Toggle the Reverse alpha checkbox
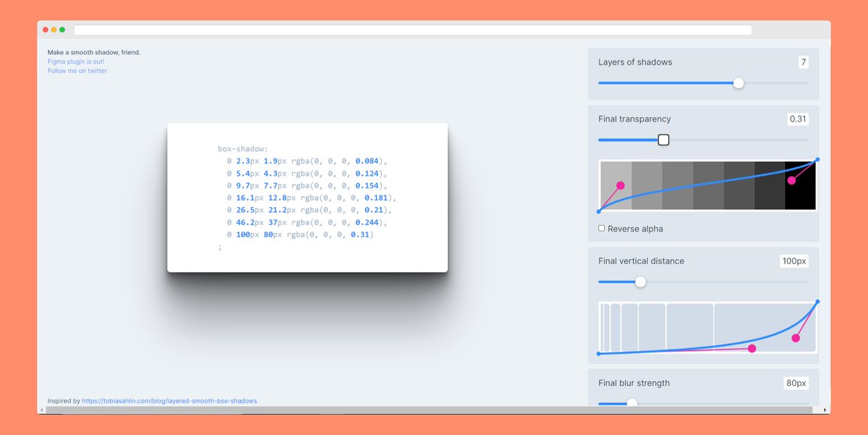 point(601,228)
